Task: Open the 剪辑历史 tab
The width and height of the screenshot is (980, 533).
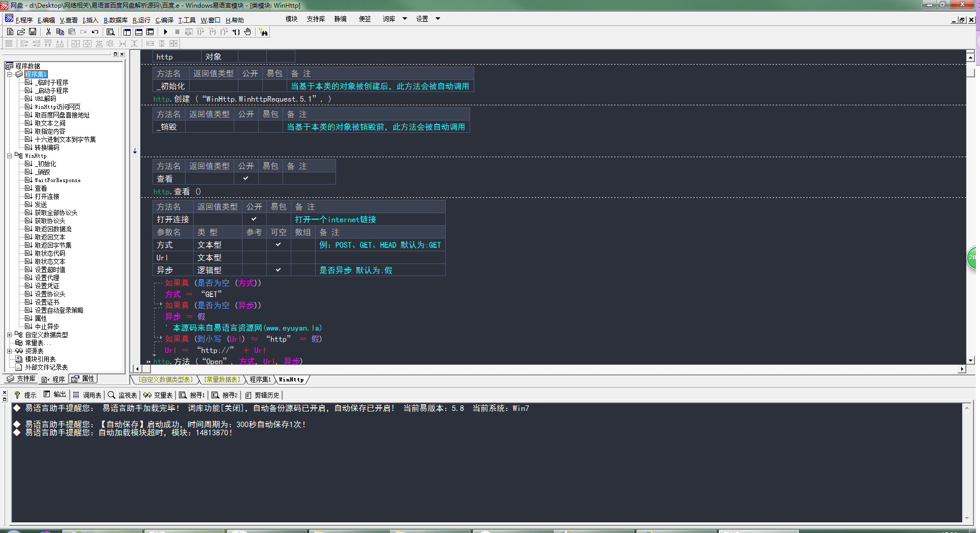Action: point(262,395)
